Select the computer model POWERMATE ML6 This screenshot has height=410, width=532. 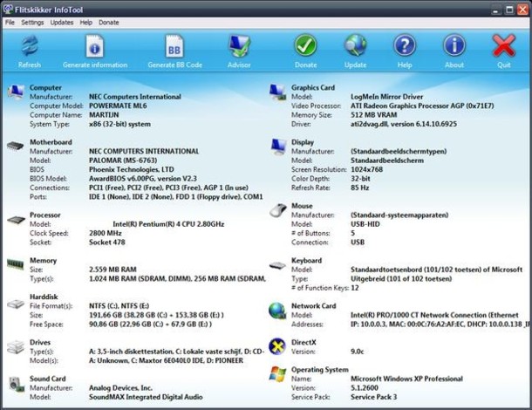point(118,106)
